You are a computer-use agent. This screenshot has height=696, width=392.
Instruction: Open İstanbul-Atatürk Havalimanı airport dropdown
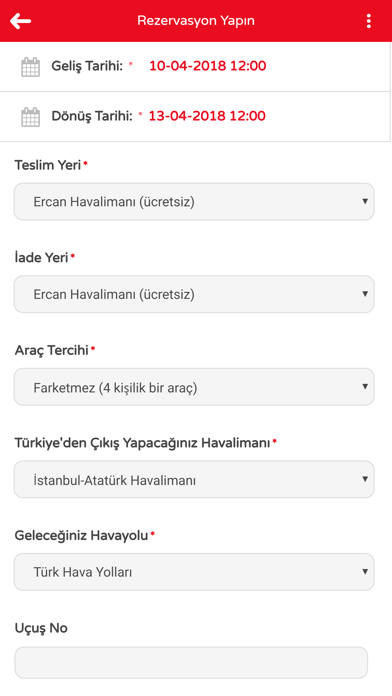tap(194, 479)
